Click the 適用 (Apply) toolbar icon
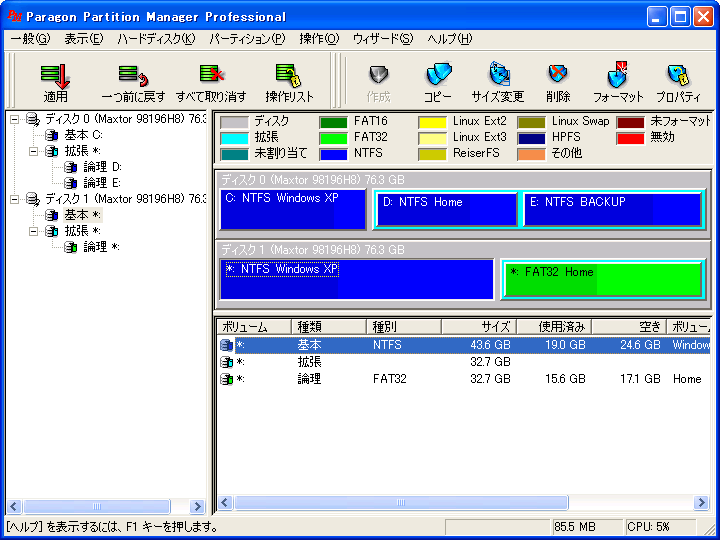The width and height of the screenshot is (720, 540). tap(56, 76)
